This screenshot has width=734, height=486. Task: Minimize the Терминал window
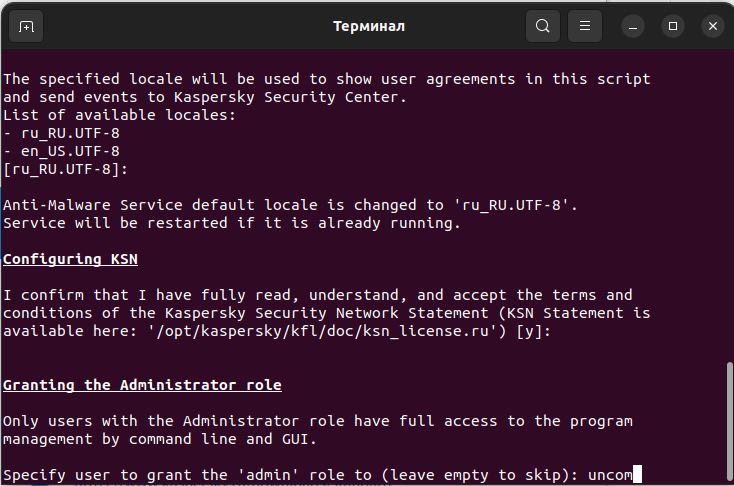pos(633,26)
